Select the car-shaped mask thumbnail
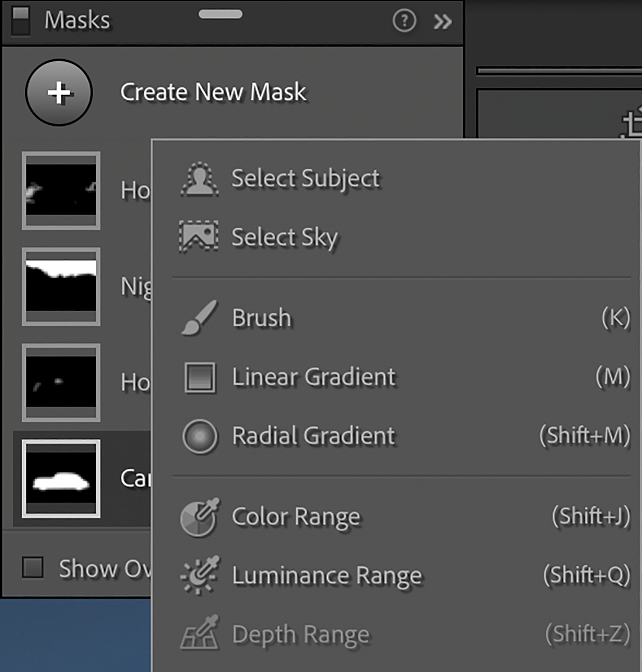The height and width of the screenshot is (672, 642). click(x=61, y=478)
